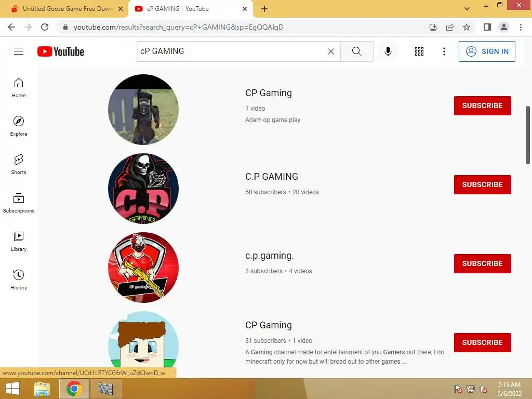Viewport: 532px width, 399px height.
Task: Close the cP GAMING YouTube tab
Action: pyautogui.click(x=245, y=9)
